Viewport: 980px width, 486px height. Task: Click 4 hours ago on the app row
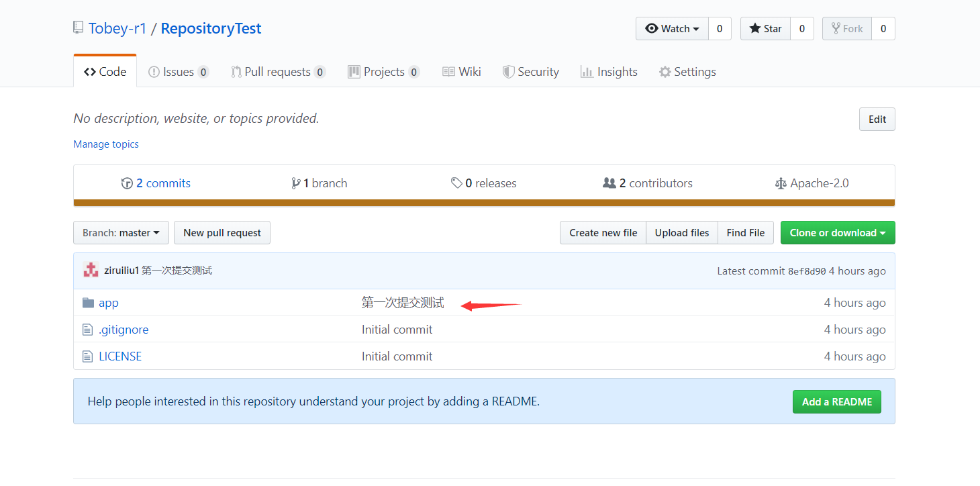tap(855, 303)
